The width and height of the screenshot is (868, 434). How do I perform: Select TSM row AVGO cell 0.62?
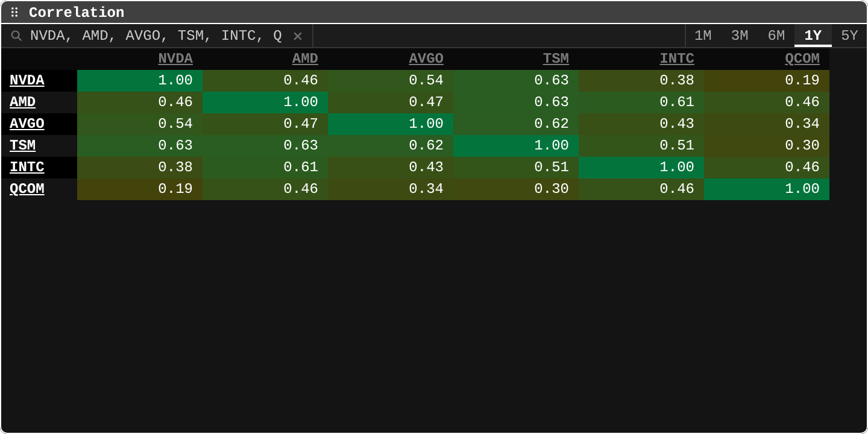(391, 146)
